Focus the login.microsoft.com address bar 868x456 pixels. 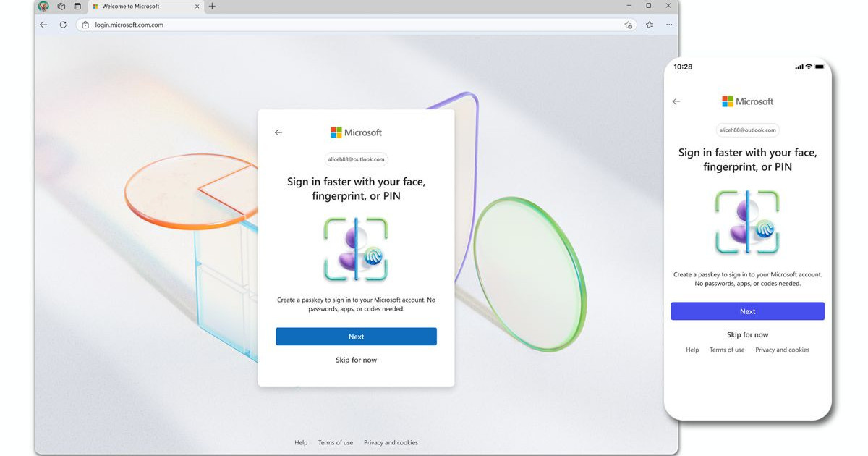(356, 25)
